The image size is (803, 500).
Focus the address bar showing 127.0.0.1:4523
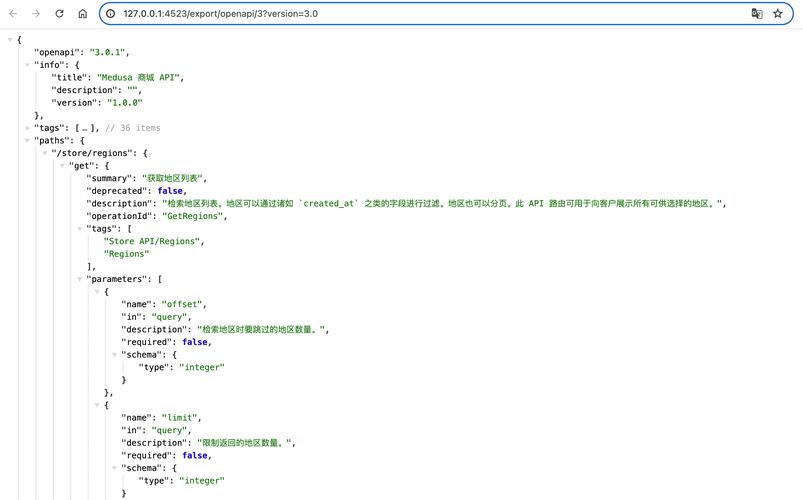click(400, 14)
